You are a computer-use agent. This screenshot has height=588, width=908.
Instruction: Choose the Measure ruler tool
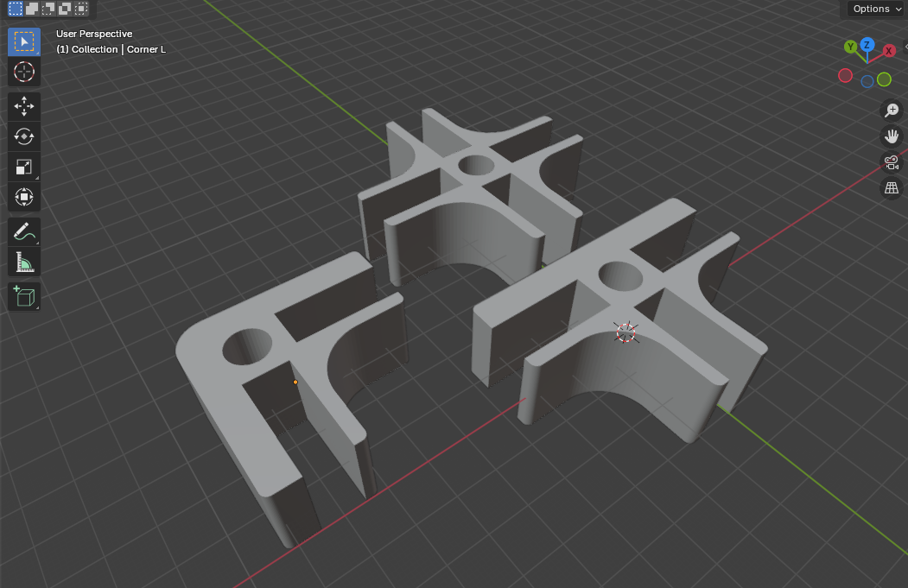[23, 262]
